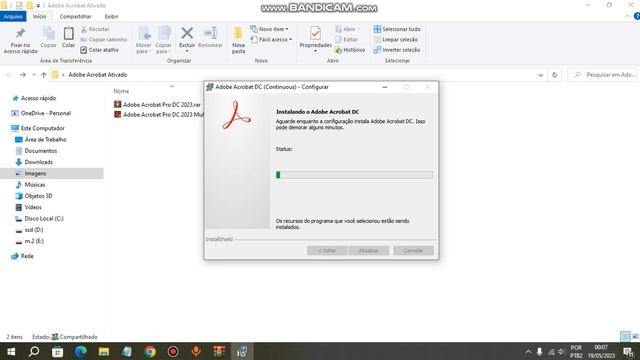
Task: Expand the address bar history dropdown
Action: point(540,75)
